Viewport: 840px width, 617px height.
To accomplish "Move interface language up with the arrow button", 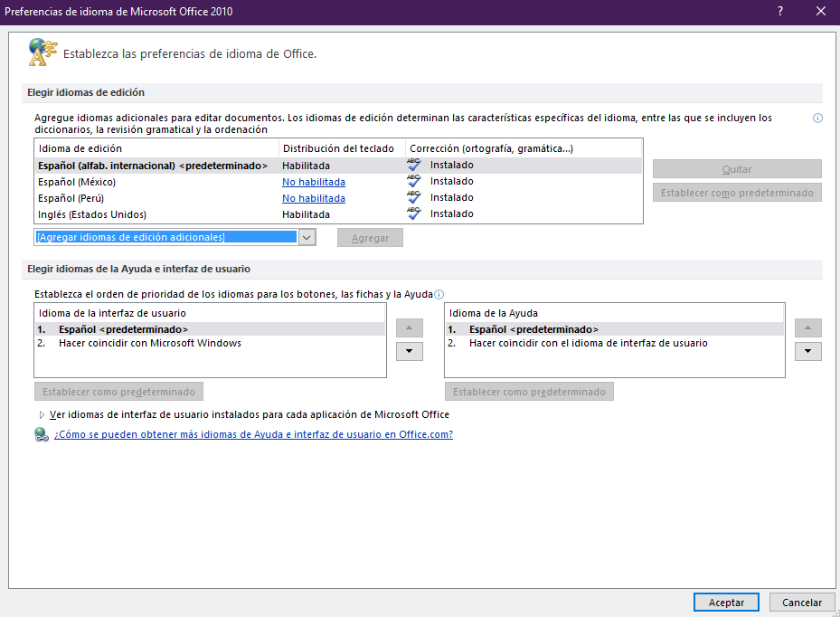I will point(410,328).
